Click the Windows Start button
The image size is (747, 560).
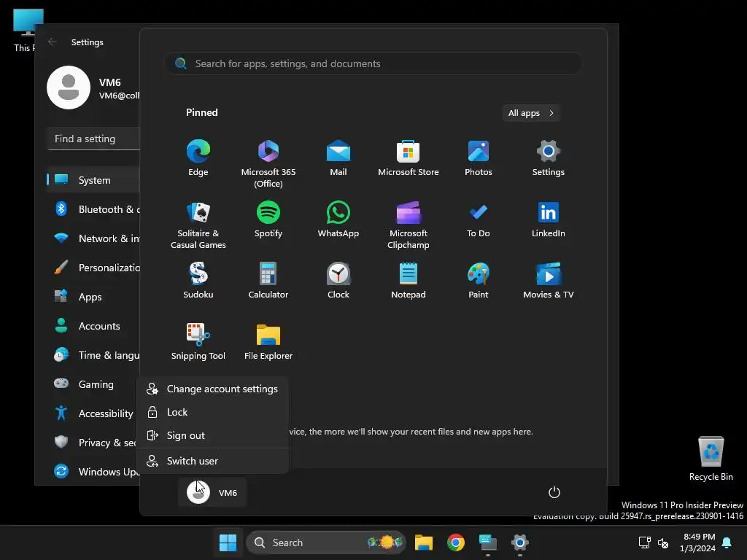click(228, 542)
